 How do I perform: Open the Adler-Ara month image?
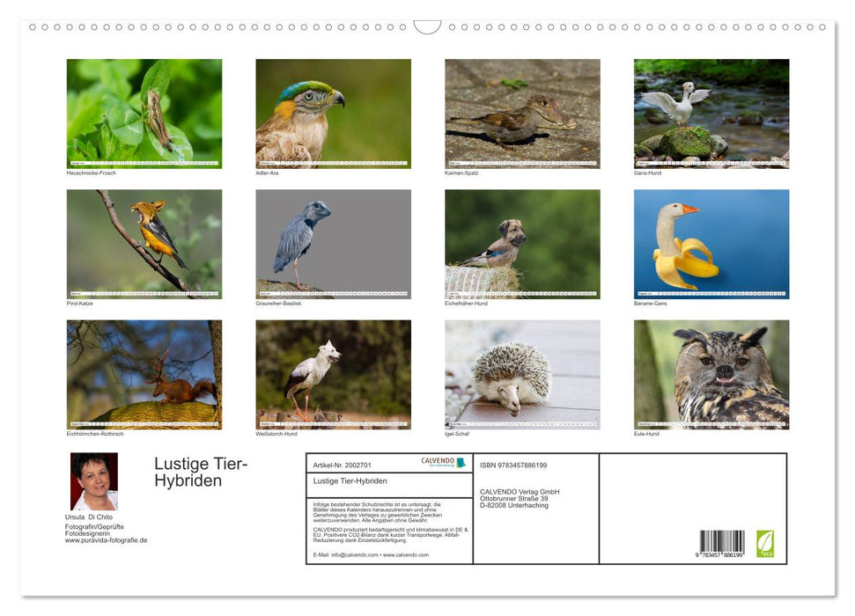[x=332, y=112]
